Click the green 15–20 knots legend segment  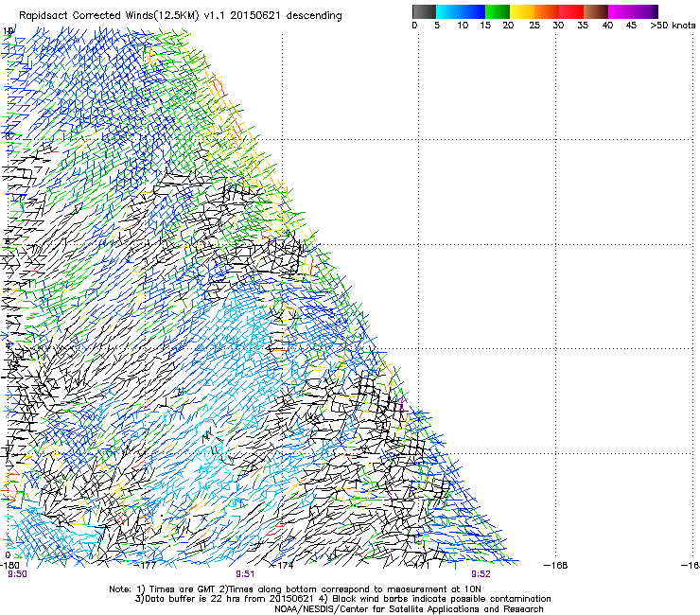pos(498,11)
